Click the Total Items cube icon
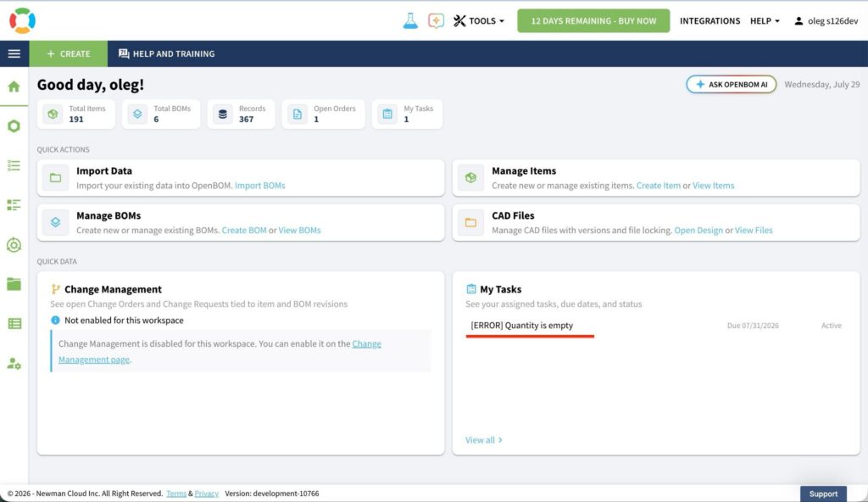 53,114
